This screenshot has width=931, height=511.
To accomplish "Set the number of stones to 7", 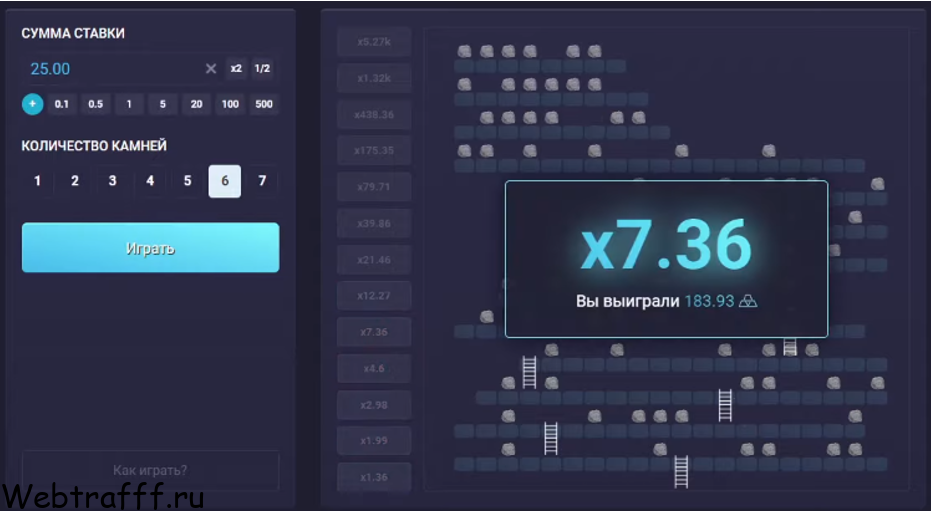I will [x=262, y=181].
